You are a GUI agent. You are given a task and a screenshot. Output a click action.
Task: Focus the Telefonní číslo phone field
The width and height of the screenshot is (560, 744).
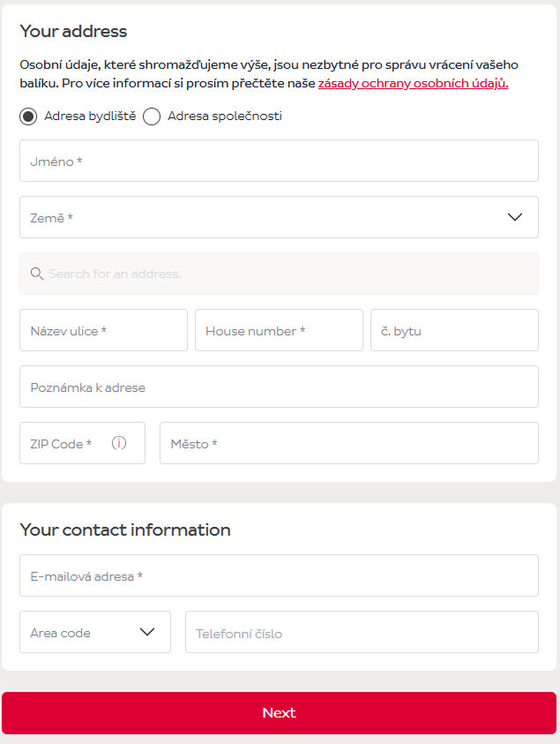tap(362, 632)
